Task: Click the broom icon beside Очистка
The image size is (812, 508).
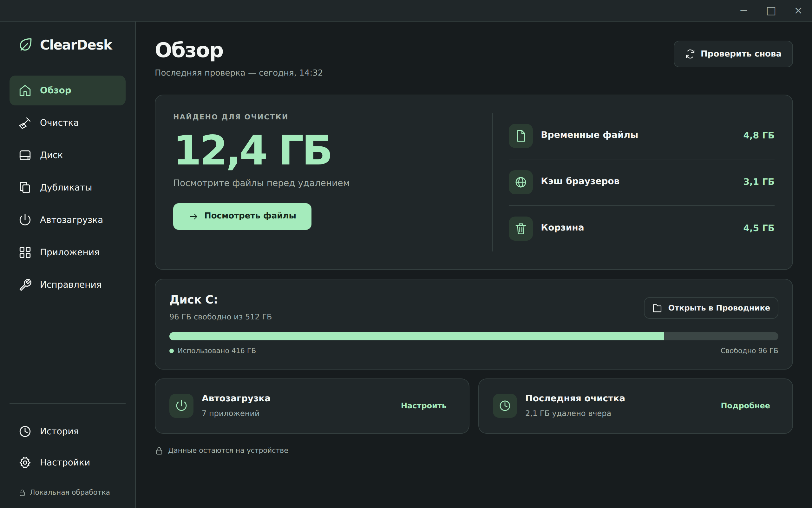Action: tap(25, 123)
